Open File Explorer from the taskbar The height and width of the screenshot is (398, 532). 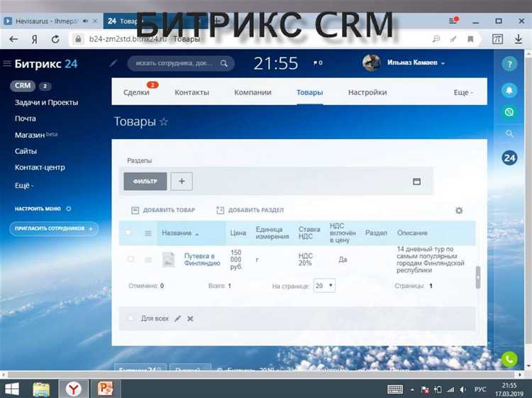pyautogui.click(x=41, y=389)
